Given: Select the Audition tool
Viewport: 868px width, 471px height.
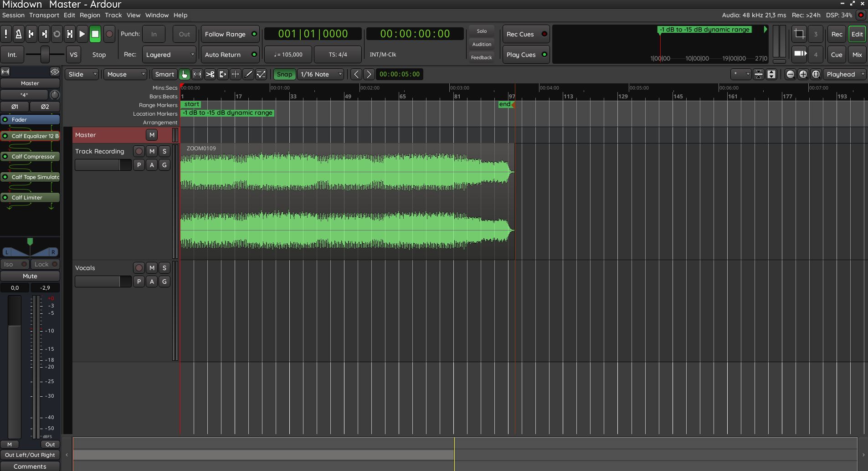Looking at the screenshot, I should (x=223, y=74).
